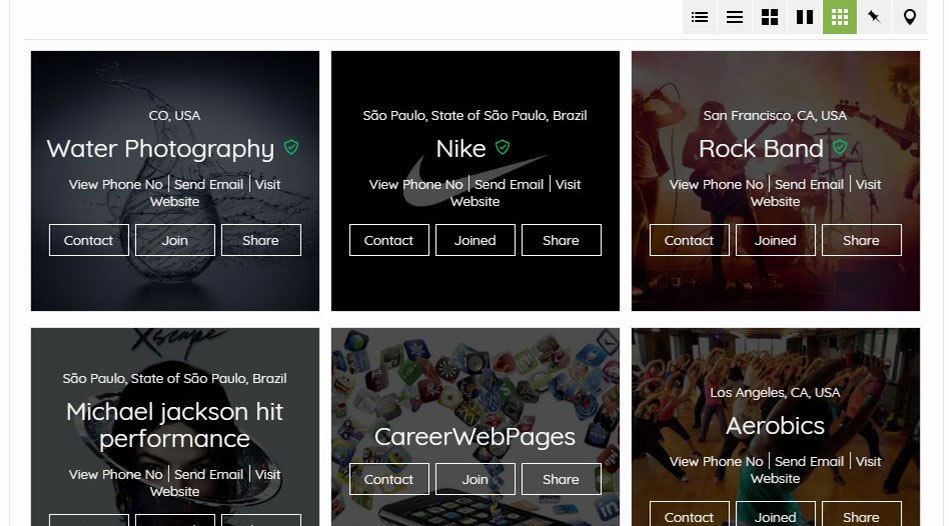
Task: Toggle Joined button on Rock Band card
Action: (x=775, y=240)
